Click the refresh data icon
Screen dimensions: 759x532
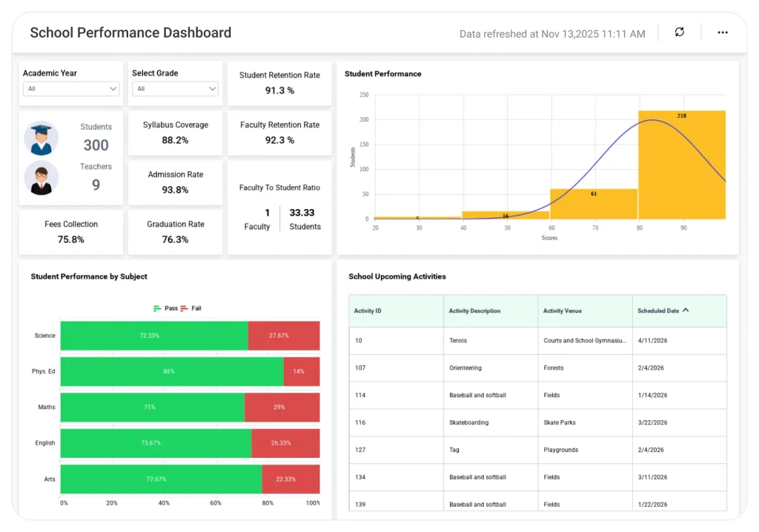tap(680, 32)
